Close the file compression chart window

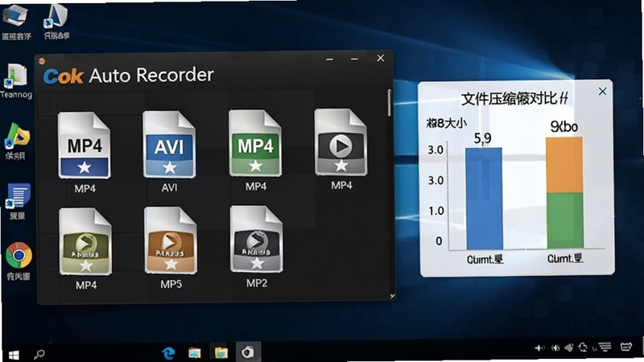pos(602,91)
